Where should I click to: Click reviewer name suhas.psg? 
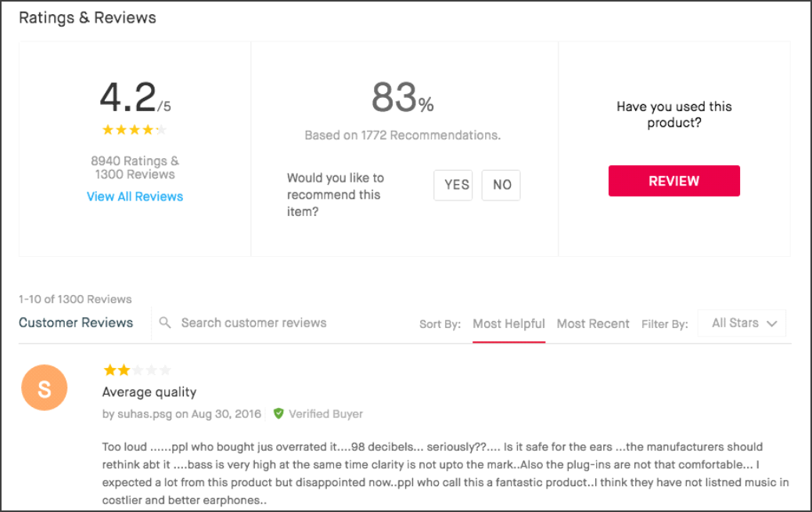[145, 414]
